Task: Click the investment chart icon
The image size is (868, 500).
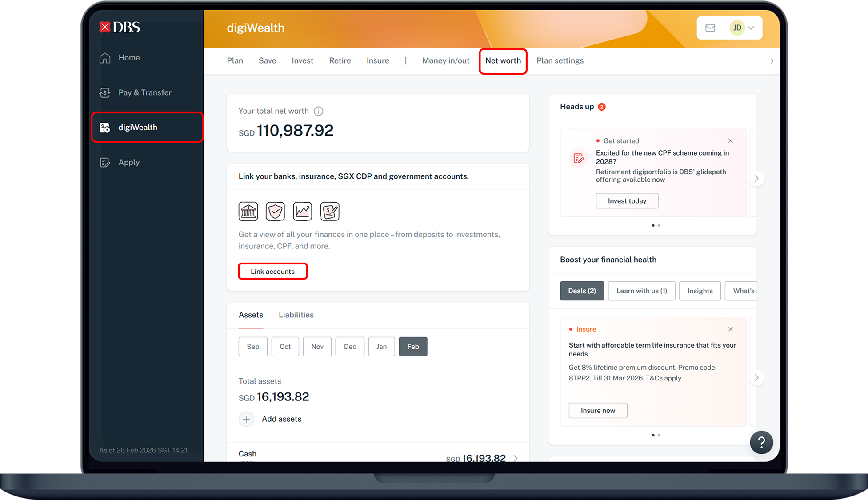Action: tap(303, 212)
